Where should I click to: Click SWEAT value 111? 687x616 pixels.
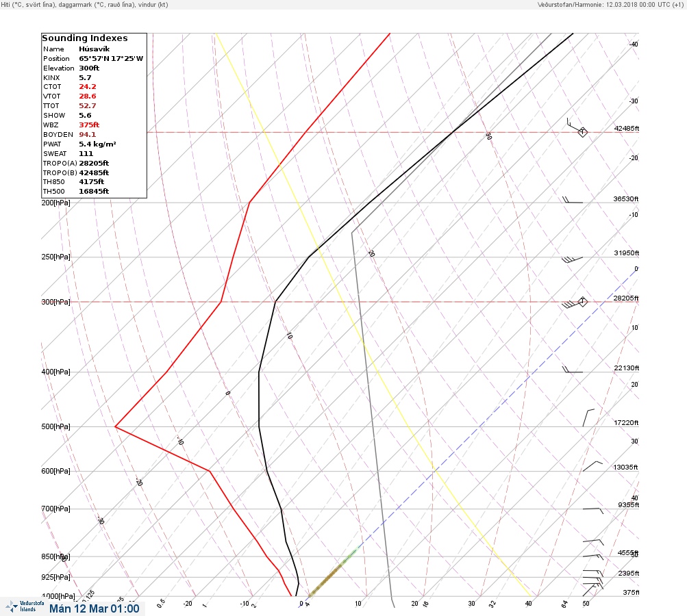[x=86, y=154]
